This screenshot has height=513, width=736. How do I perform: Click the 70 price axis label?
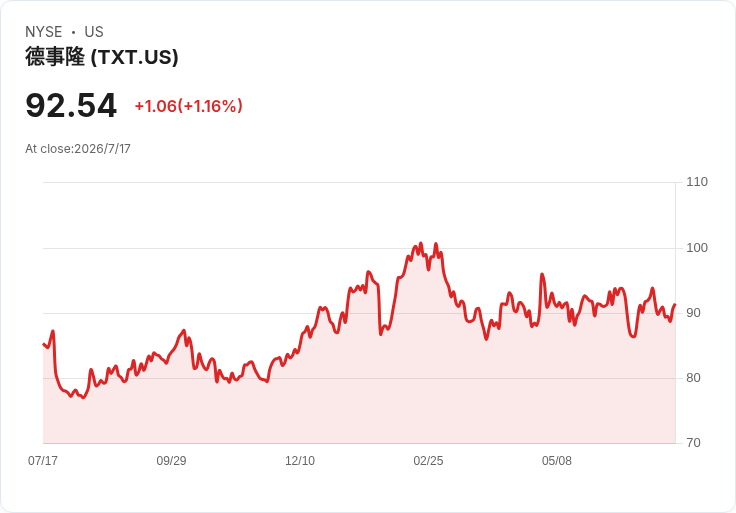[693, 443]
